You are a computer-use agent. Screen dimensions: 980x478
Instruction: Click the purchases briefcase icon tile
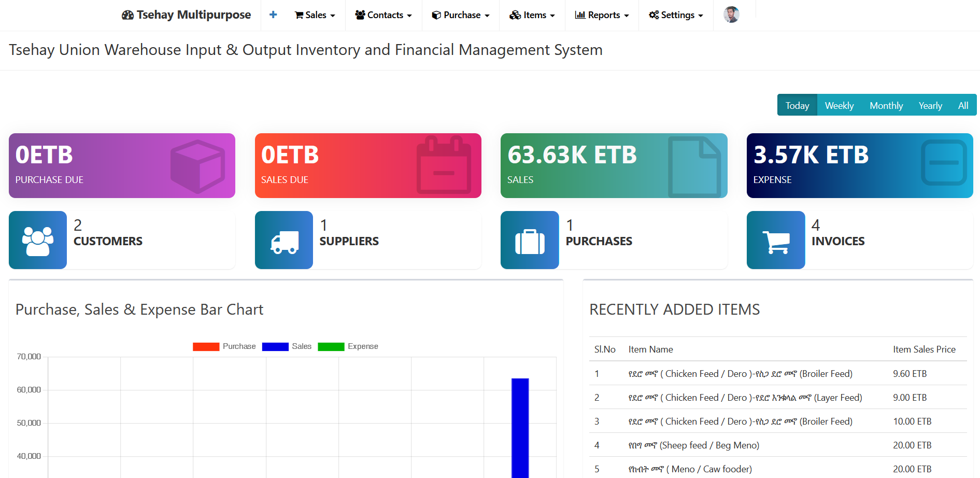click(530, 241)
